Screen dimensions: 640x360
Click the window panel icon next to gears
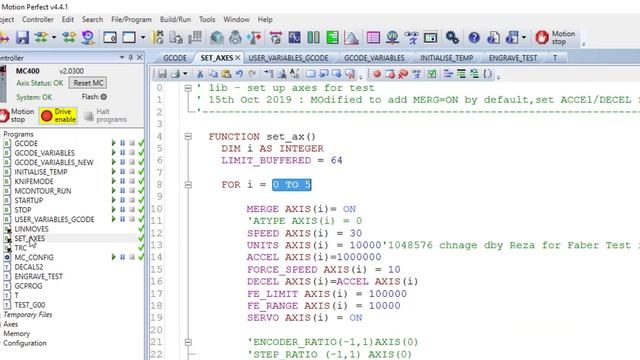[431, 38]
